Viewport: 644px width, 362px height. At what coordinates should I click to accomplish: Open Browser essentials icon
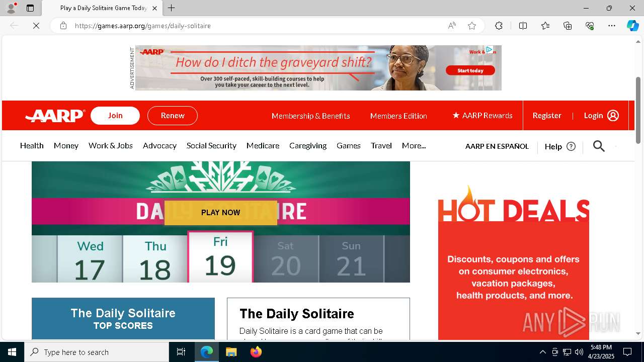tap(590, 26)
